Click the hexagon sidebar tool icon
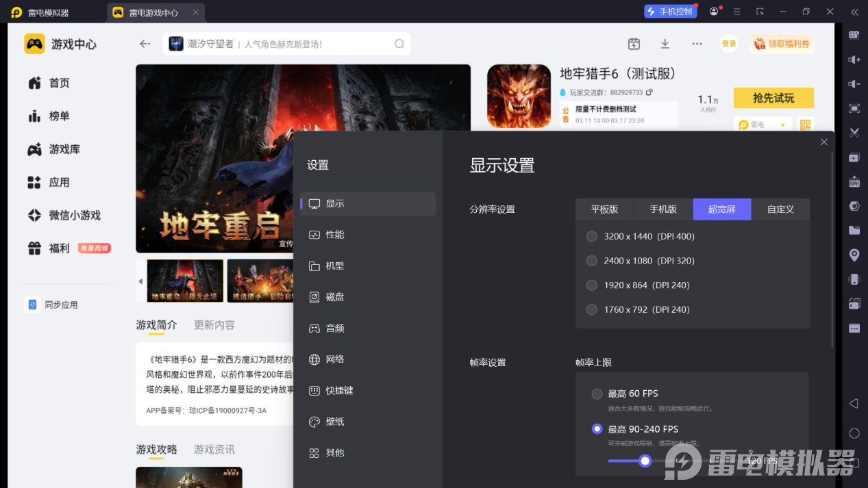868x488 pixels. click(854, 206)
